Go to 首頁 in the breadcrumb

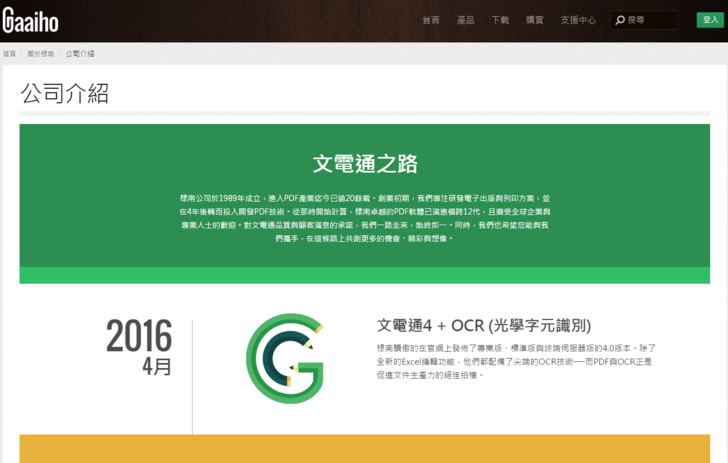[x=9, y=54]
